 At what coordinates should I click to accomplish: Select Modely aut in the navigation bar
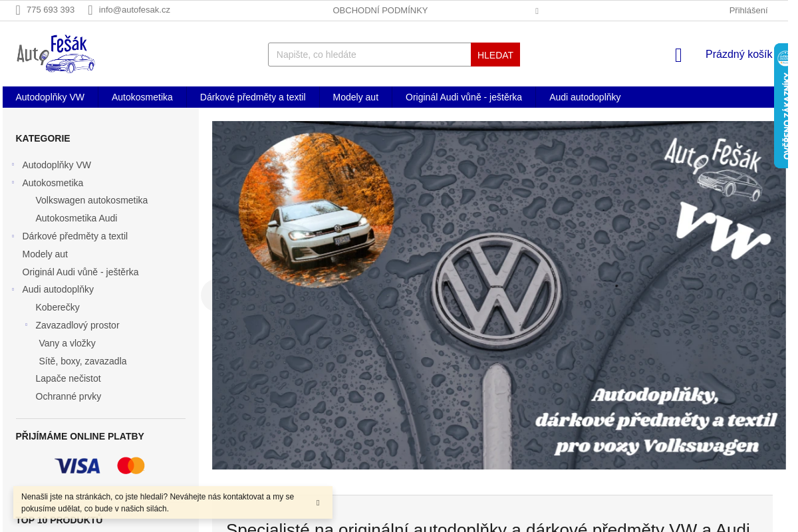tap(355, 96)
